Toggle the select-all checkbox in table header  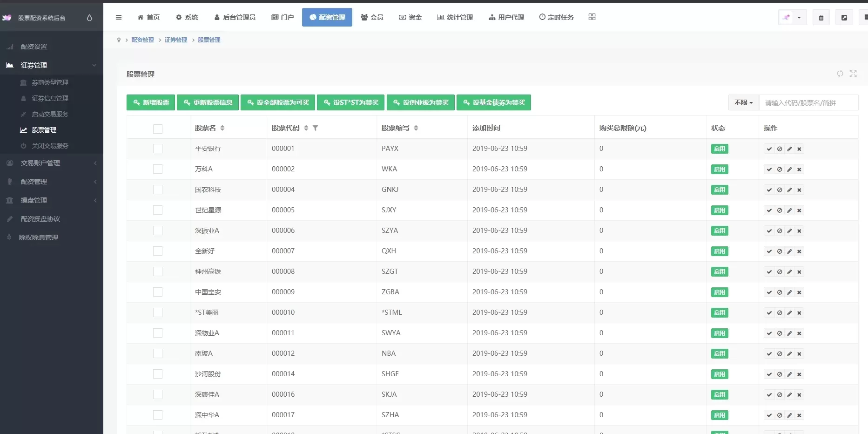pos(158,129)
